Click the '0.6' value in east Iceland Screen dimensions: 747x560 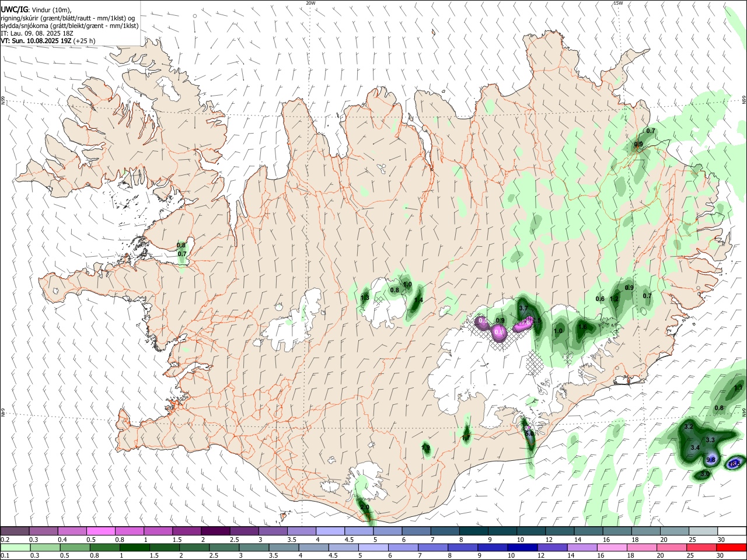tap(600, 299)
